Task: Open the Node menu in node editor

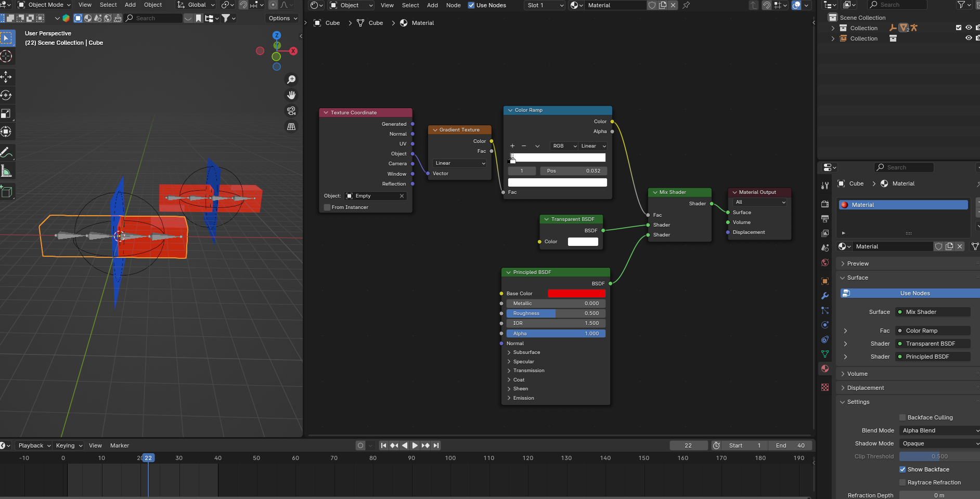Action: tap(453, 5)
